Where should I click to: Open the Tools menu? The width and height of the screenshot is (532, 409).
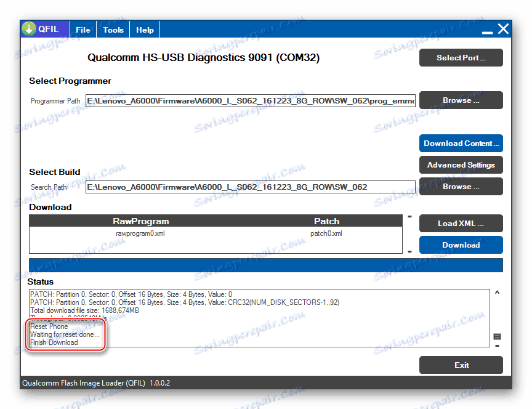tap(113, 30)
